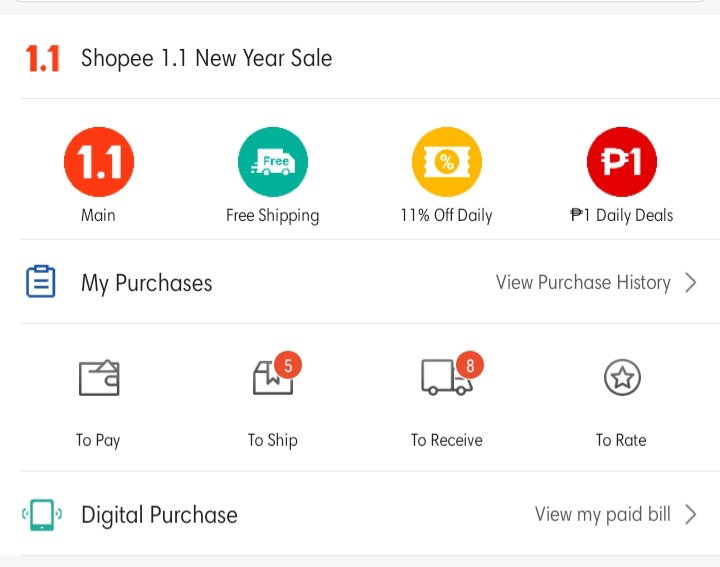
Task: Select the ₱1 Daily Deals icon
Action: (x=622, y=162)
